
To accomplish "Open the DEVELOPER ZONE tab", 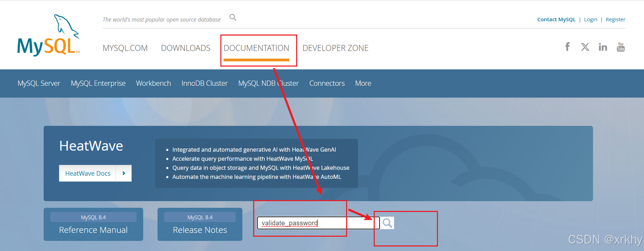I will (x=335, y=48).
